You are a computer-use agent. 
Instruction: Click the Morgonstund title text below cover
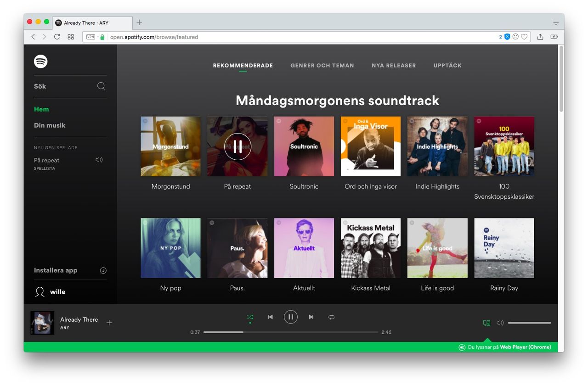pyautogui.click(x=170, y=186)
